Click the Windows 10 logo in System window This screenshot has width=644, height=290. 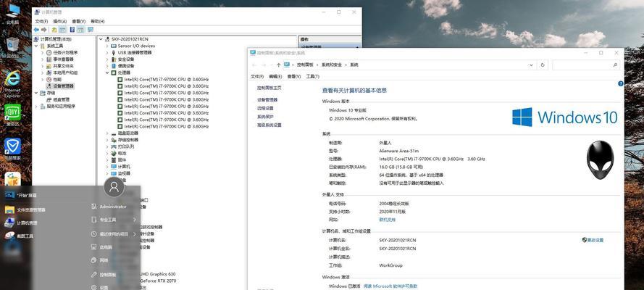565,117
